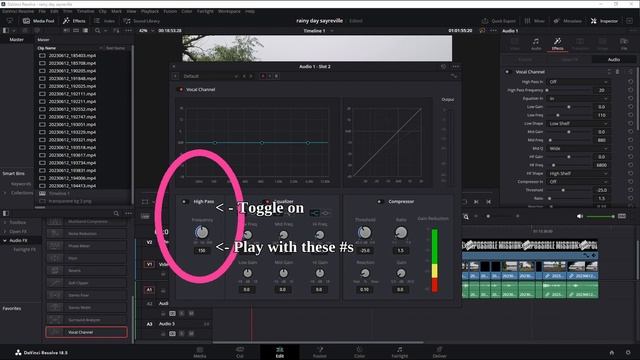
Task: Select the Master bin
Action: 16,40
